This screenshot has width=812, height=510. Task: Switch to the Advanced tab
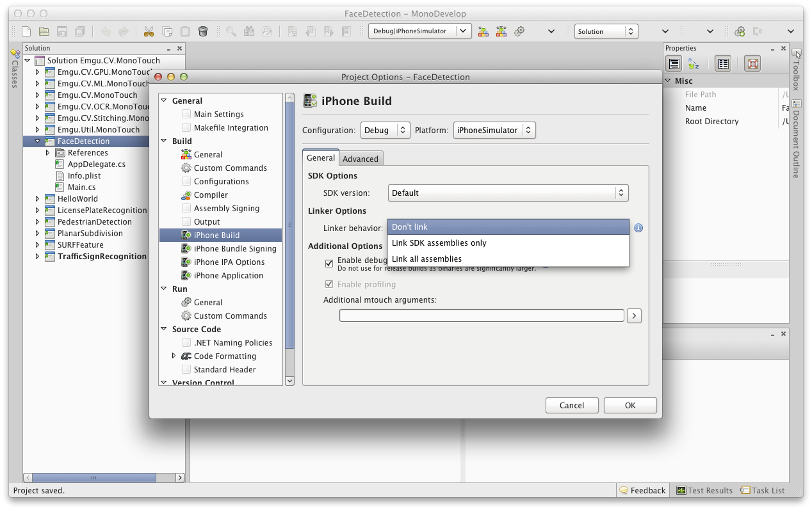coord(361,159)
